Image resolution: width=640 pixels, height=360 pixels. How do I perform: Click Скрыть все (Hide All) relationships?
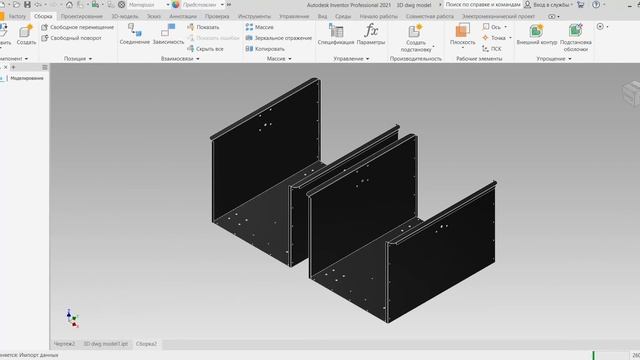[205, 49]
